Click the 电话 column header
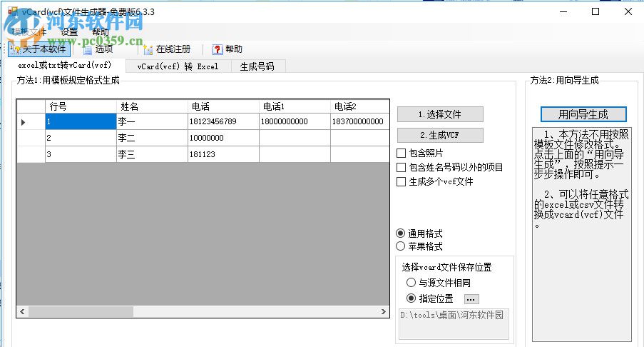The width and height of the screenshot is (644, 347). pos(223,106)
